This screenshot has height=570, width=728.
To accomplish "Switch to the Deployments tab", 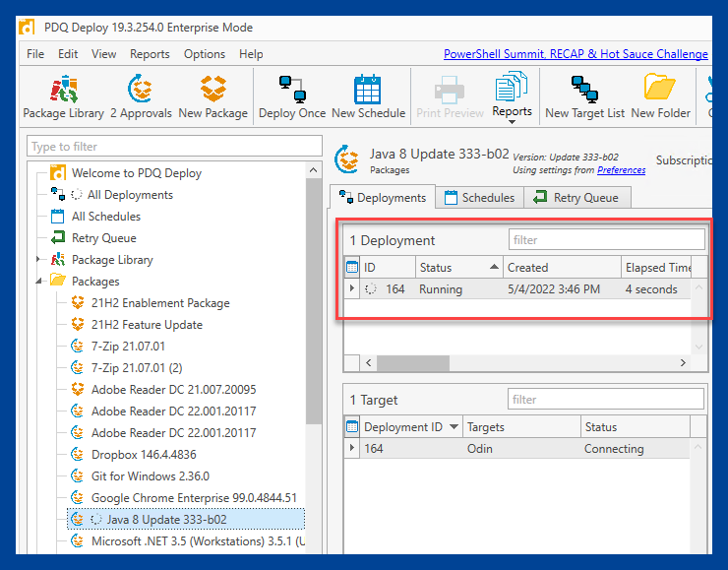I will click(x=383, y=198).
